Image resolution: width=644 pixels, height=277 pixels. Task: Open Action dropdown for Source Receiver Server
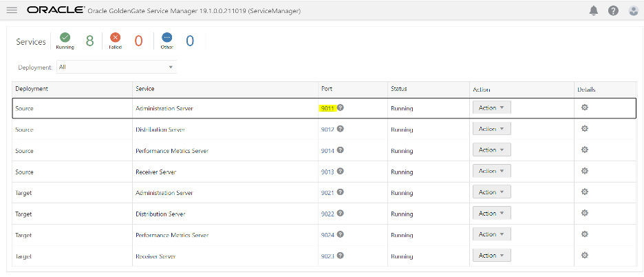[492, 171]
